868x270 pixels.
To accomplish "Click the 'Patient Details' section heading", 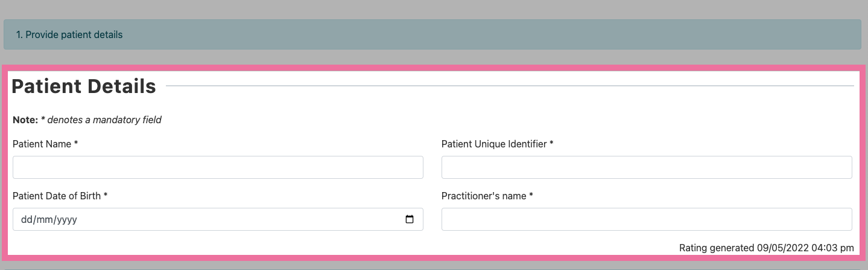I will click(84, 86).
